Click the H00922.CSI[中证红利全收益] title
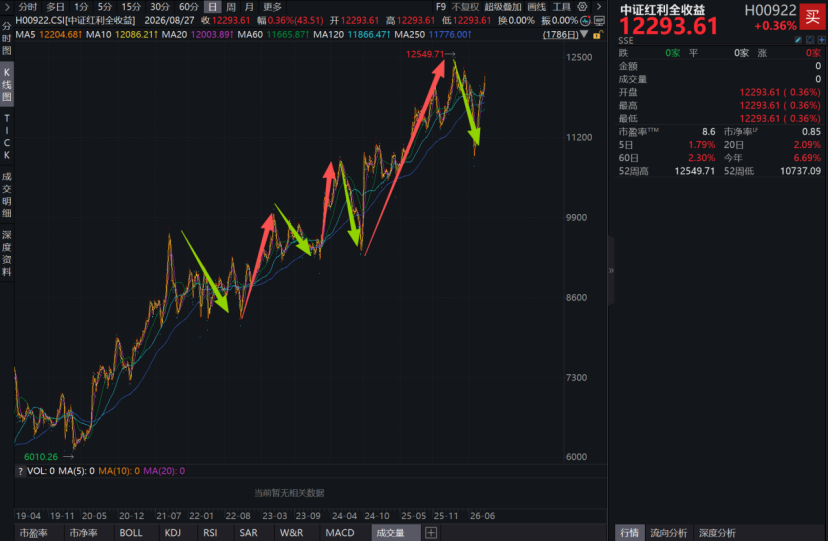Image resolution: width=828 pixels, height=542 pixels. (x=76, y=21)
